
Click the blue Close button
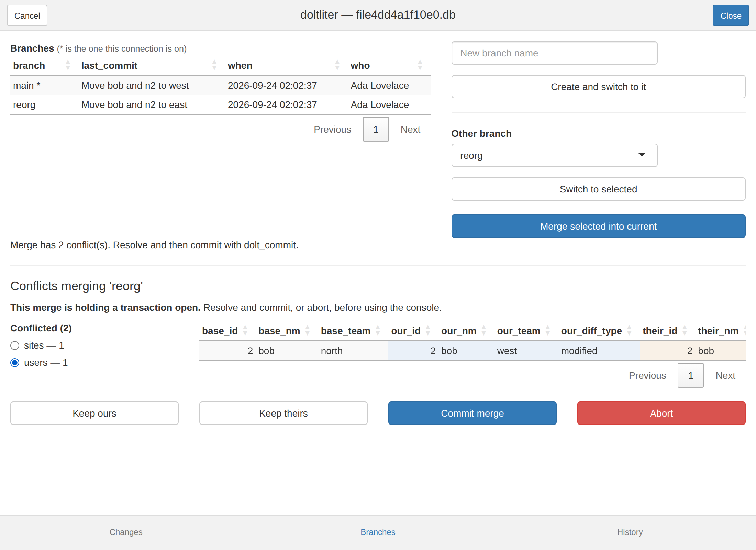point(731,15)
